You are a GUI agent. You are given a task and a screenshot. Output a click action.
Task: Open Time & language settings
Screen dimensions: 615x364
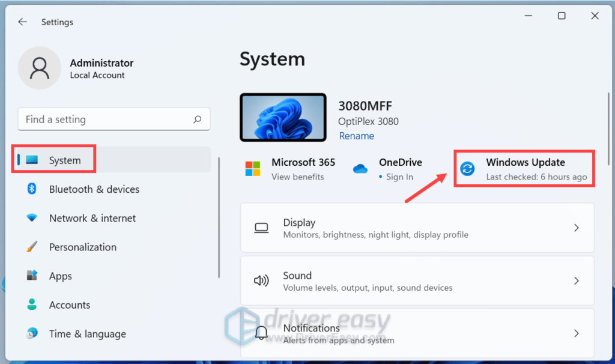pyautogui.click(x=87, y=334)
